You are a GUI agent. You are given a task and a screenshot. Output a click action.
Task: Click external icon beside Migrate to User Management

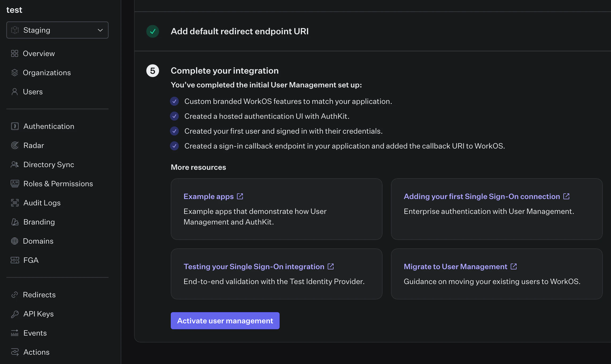click(514, 266)
